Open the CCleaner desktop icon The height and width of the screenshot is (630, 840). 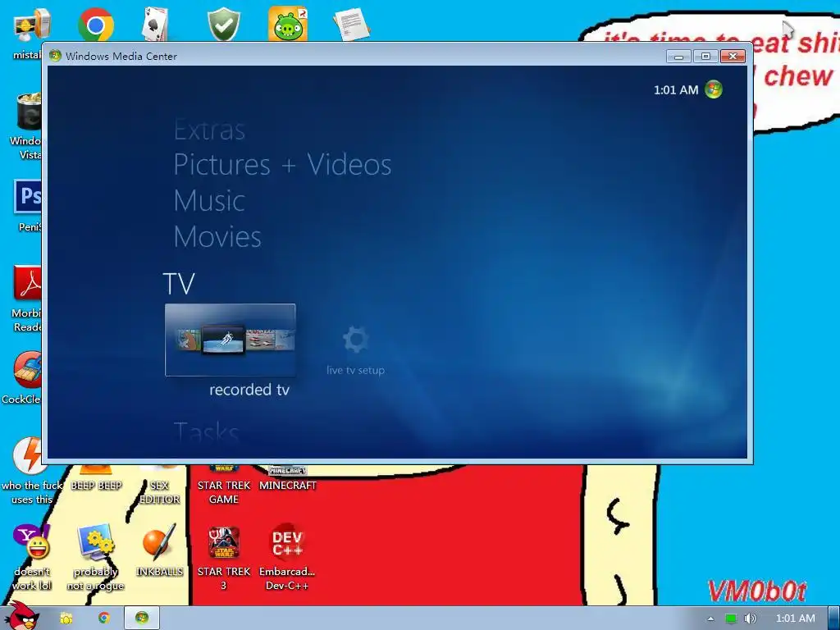[x=28, y=370]
